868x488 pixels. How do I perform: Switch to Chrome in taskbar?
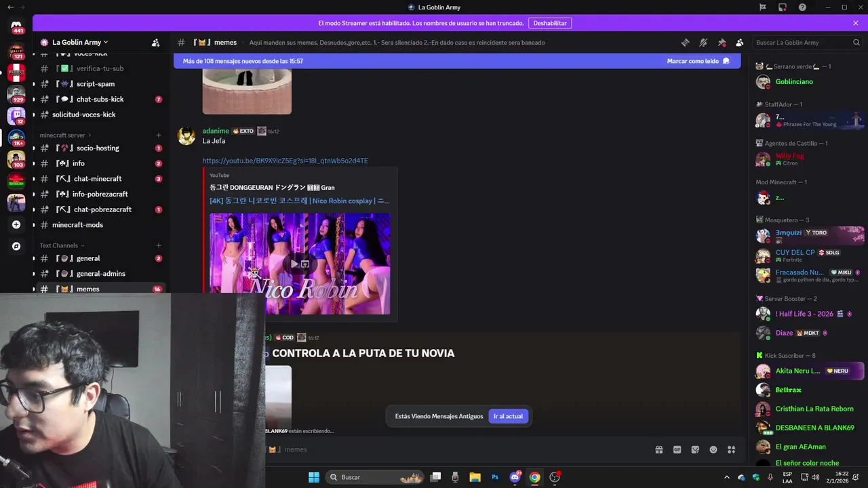(535, 477)
